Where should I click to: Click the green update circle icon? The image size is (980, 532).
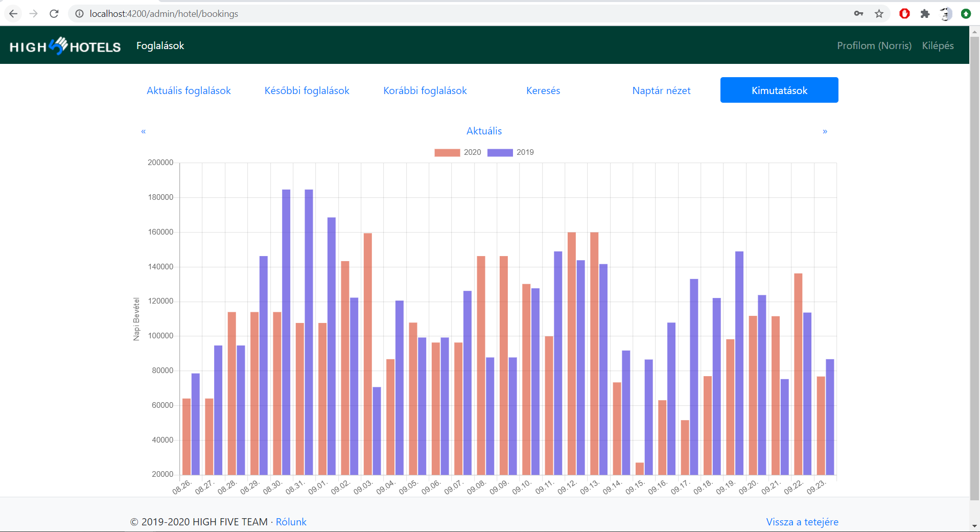pyautogui.click(x=966, y=14)
